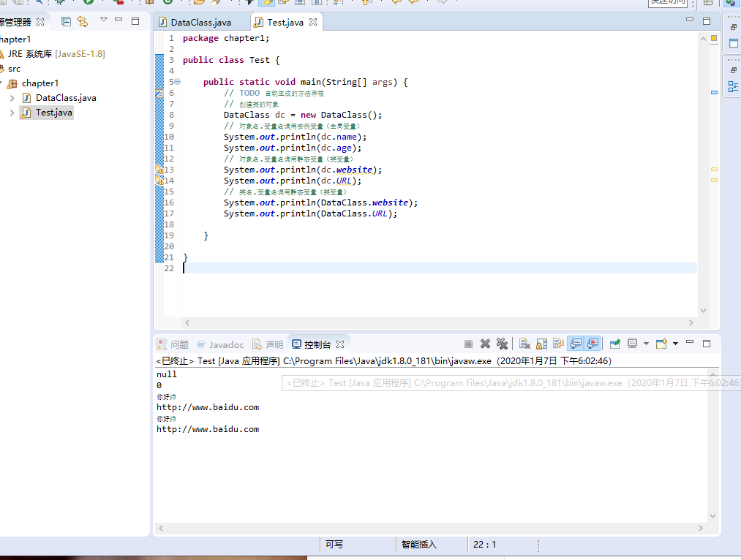Toggle show console when standard out changes
The height and width of the screenshot is (560, 741).
click(x=576, y=344)
